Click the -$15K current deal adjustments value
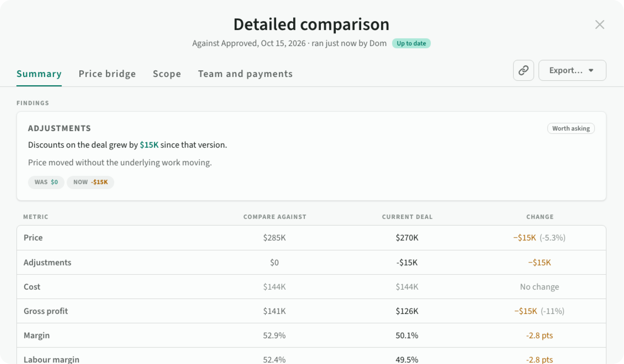This screenshot has height=364, width=624. pos(407,262)
